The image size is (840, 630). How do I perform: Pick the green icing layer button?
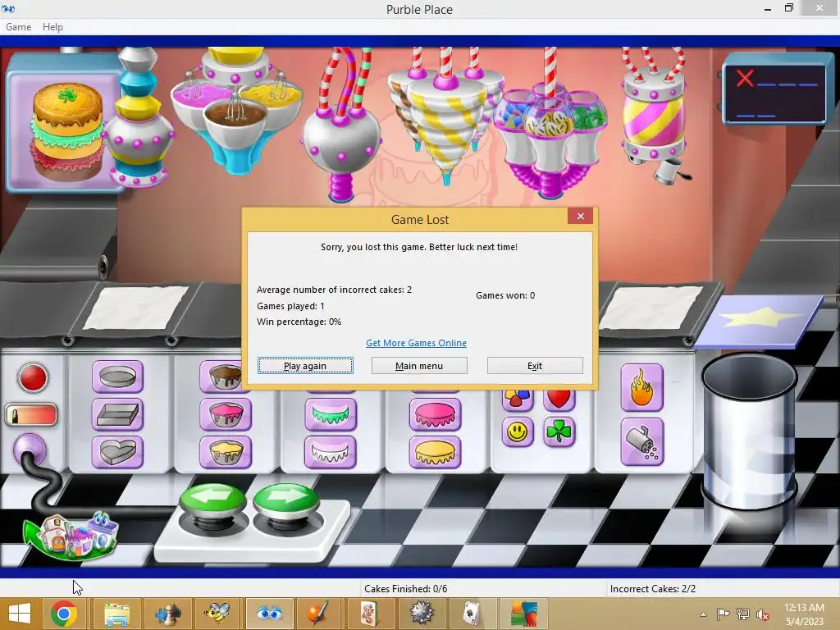[331, 414]
